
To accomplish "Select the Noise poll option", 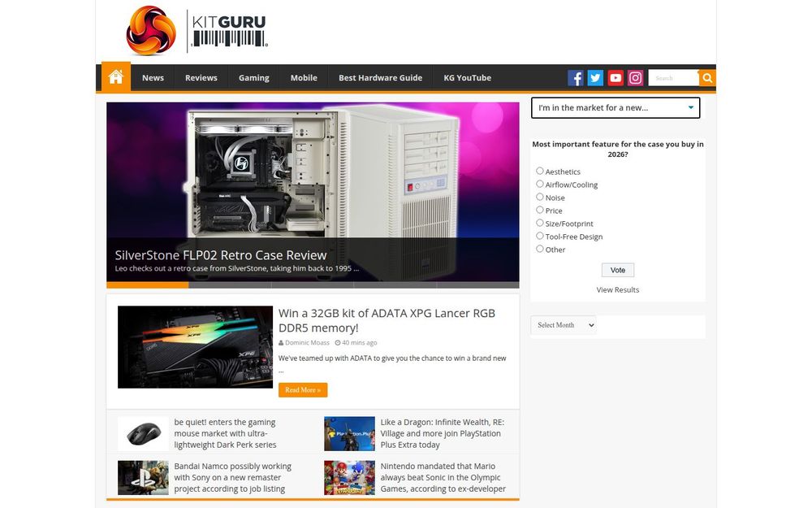I will coord(540,197).
